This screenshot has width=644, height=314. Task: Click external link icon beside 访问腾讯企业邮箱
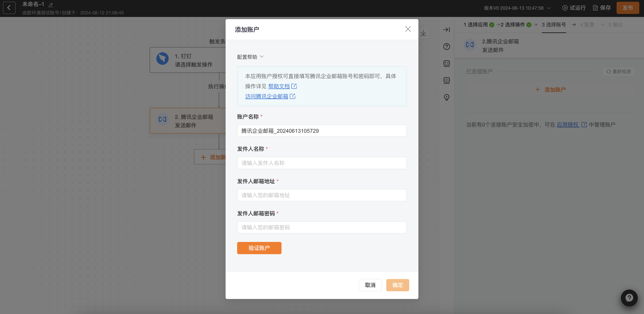pos(292,96)
